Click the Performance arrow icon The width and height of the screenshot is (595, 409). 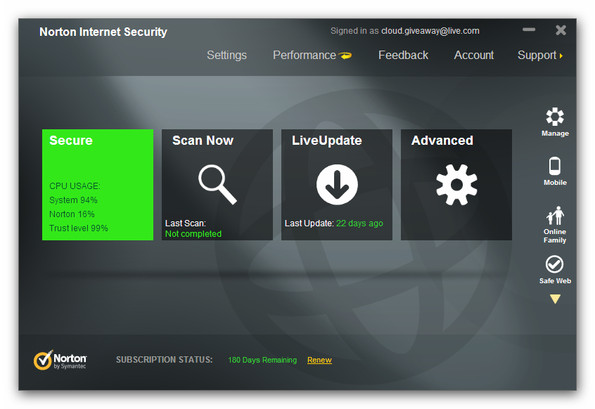[x=346, y=56]
